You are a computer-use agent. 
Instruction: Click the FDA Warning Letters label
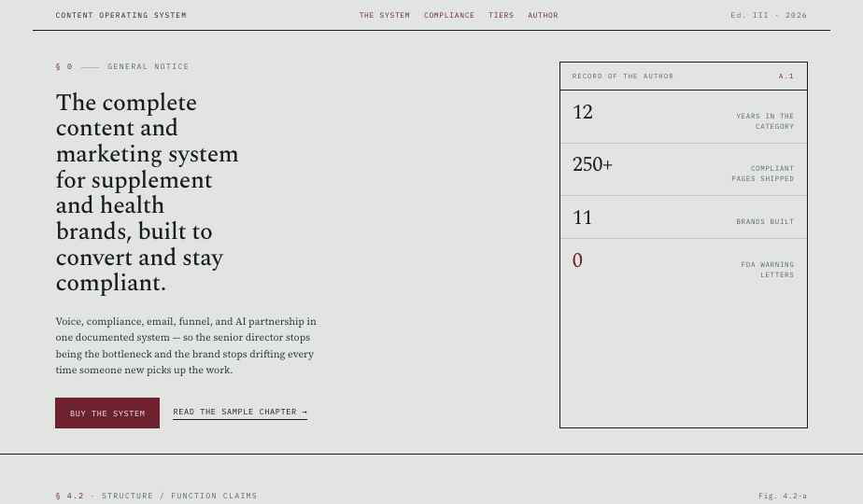point(767,270)
